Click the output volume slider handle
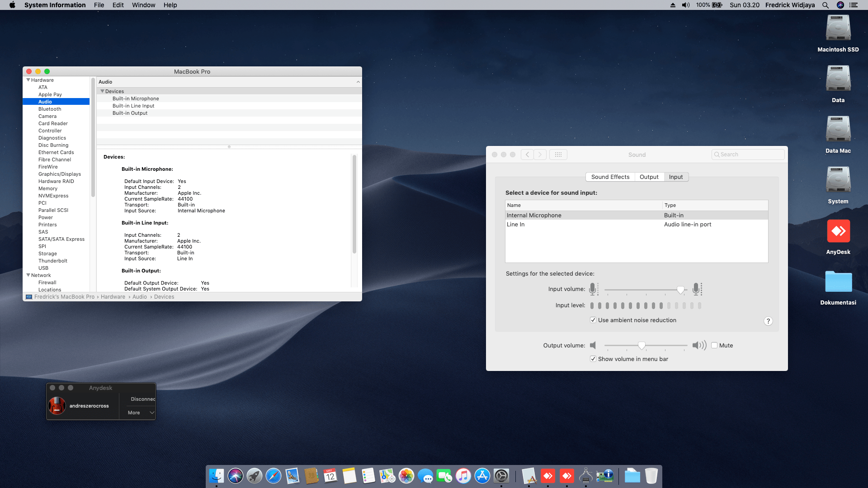The width and height of the screenshot is (868, 488). point(642,345)
